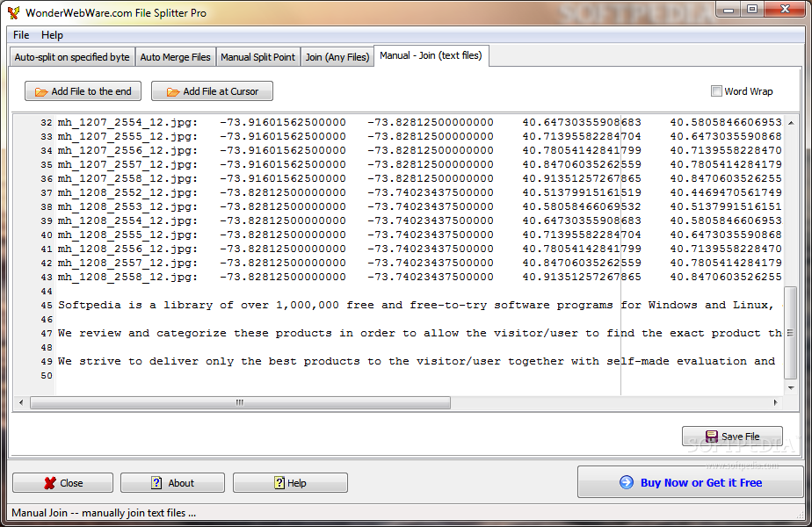Screen dimensions: 812x527
Task: Click the blue arrow icon on Buy Now
Action: (x=626, y=482)
